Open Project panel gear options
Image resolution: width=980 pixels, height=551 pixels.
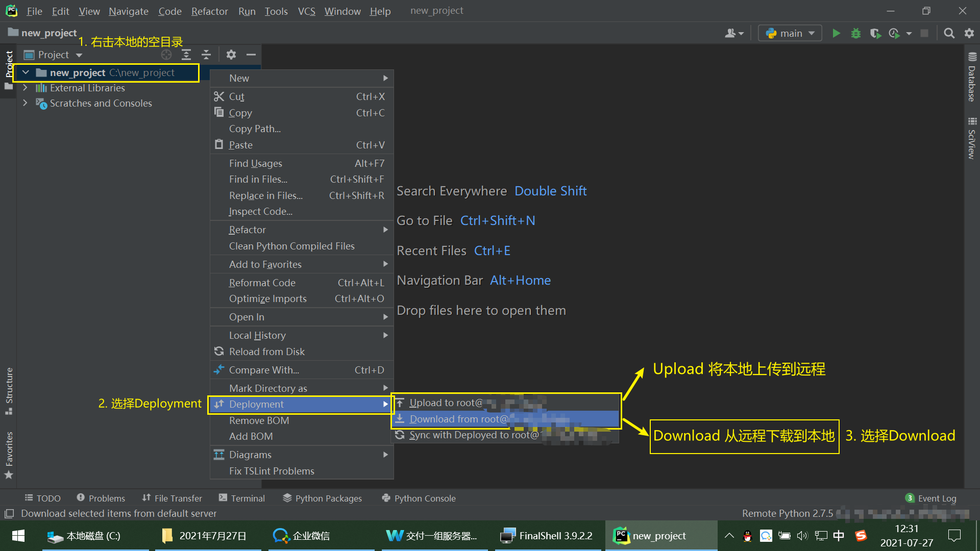pyautogui.click(x=231, y=55)
